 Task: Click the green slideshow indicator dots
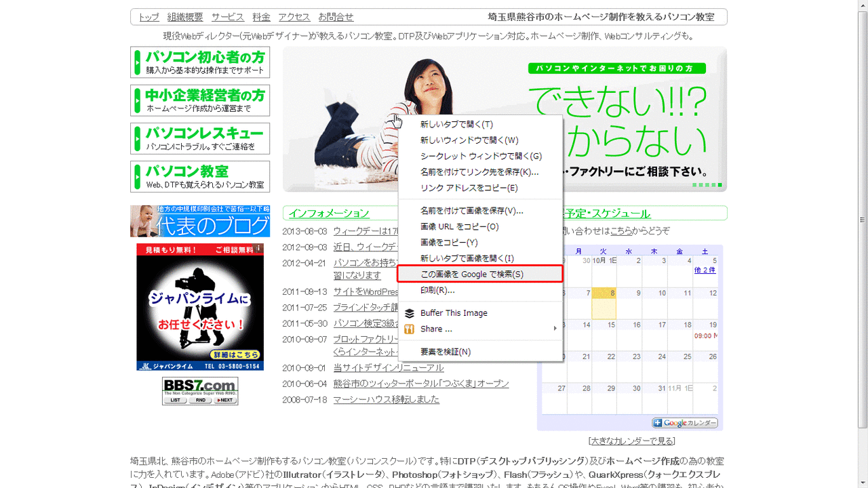point(707,185)
